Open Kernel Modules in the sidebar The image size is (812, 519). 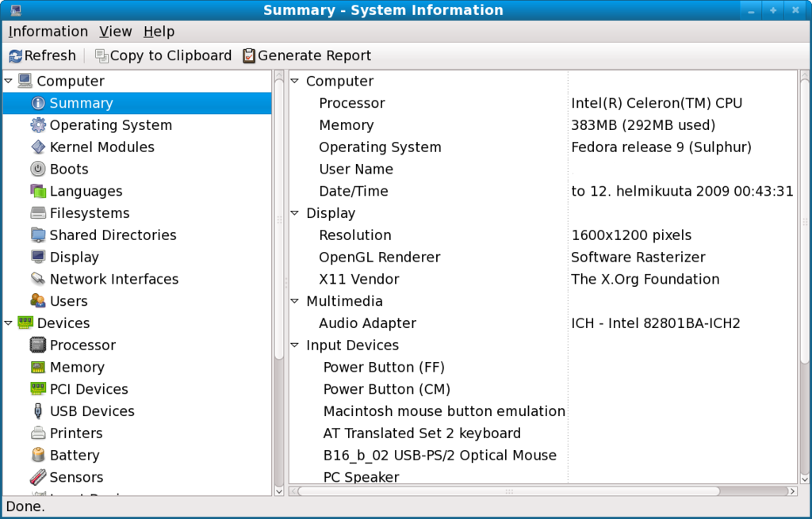[x=101, y=147]
